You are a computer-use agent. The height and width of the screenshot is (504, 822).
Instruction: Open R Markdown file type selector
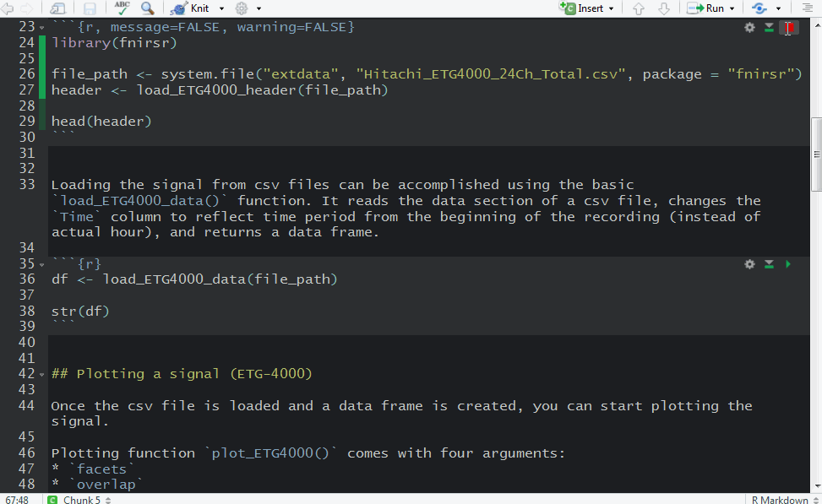click(x=784, y=499)
